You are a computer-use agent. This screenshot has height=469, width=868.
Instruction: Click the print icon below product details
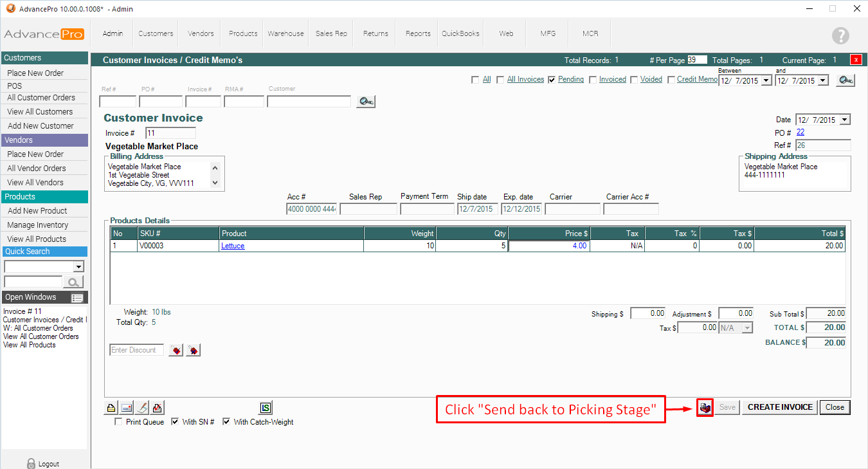pyautogui.click(x=111, y=407)
